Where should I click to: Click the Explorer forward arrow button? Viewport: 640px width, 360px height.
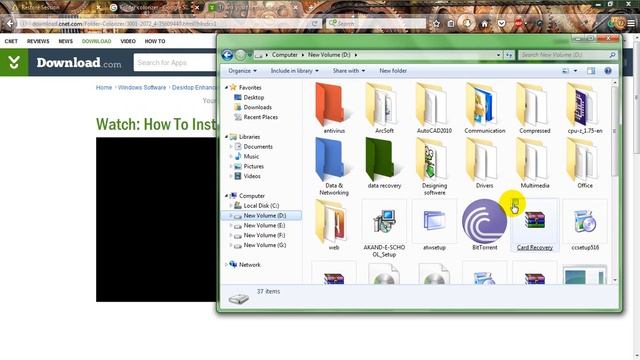(240, 55)
